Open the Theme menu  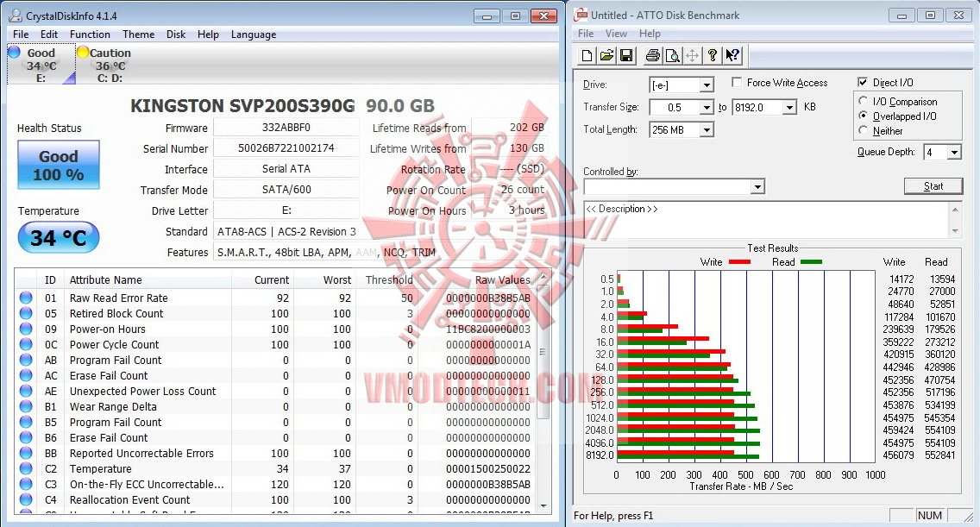click(x=138, y=35)
